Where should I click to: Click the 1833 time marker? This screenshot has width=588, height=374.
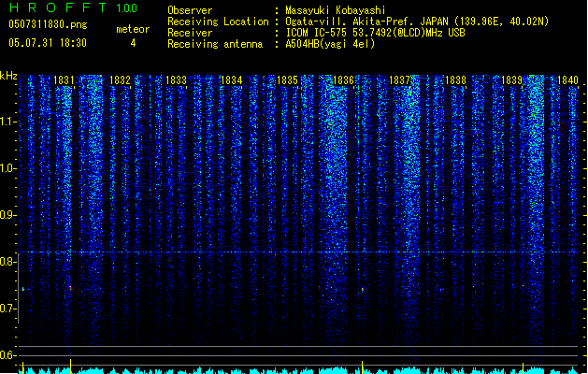point(176,80)
